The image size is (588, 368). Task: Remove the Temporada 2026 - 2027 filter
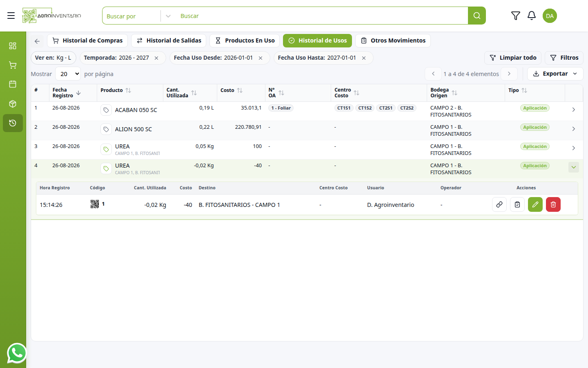[x=156, y=58]
